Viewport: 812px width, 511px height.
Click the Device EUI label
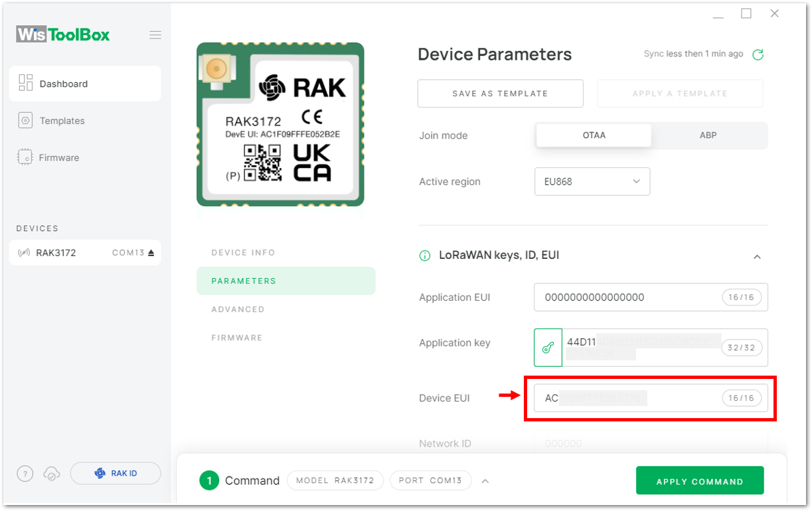pyautogui.click(x=444, y=398)
